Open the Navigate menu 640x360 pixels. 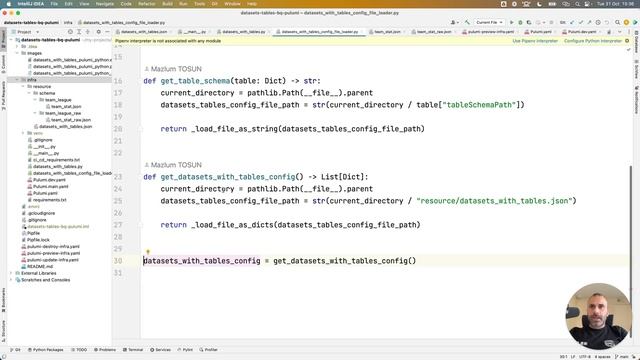click(x=104, y=4)
